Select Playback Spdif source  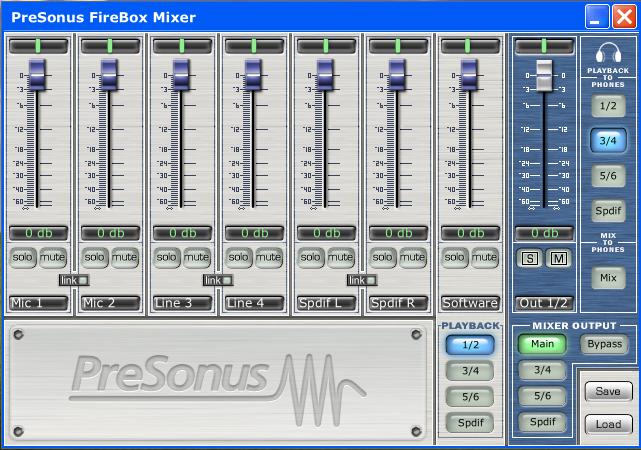[x=470, y=423]
